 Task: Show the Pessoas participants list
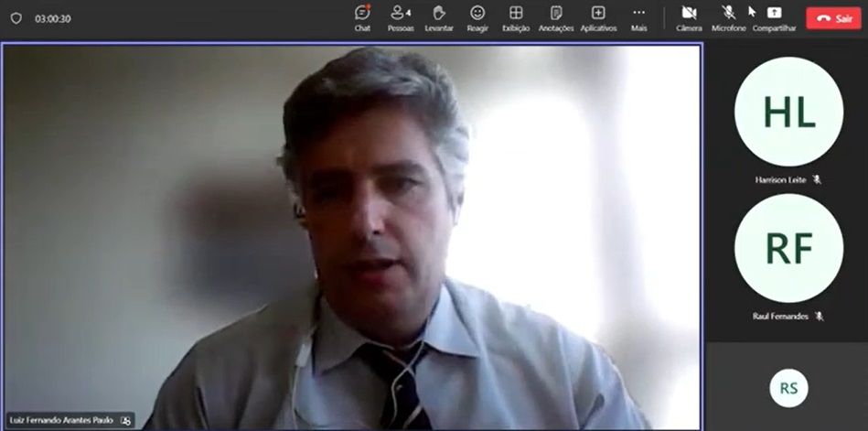400,16
